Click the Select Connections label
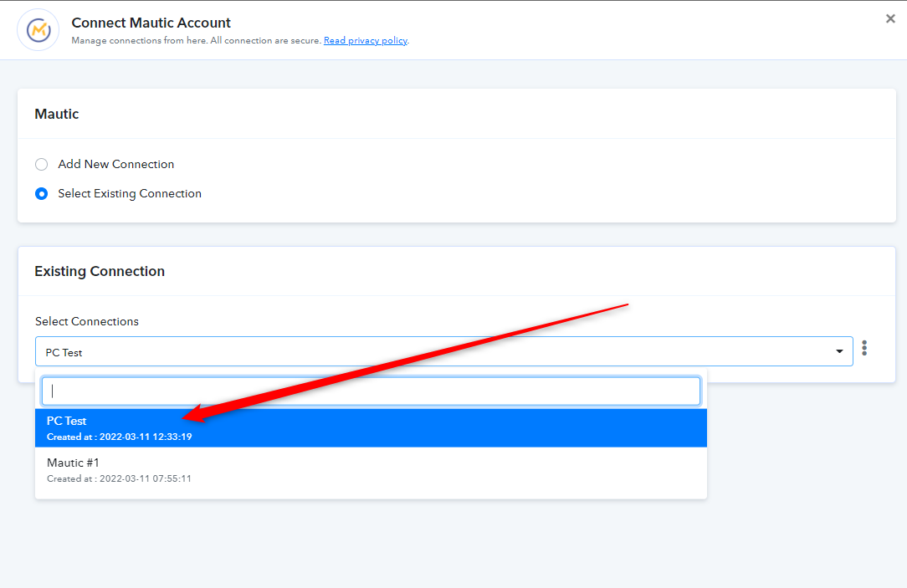907x588 pixels. click(x=87, y=321)
